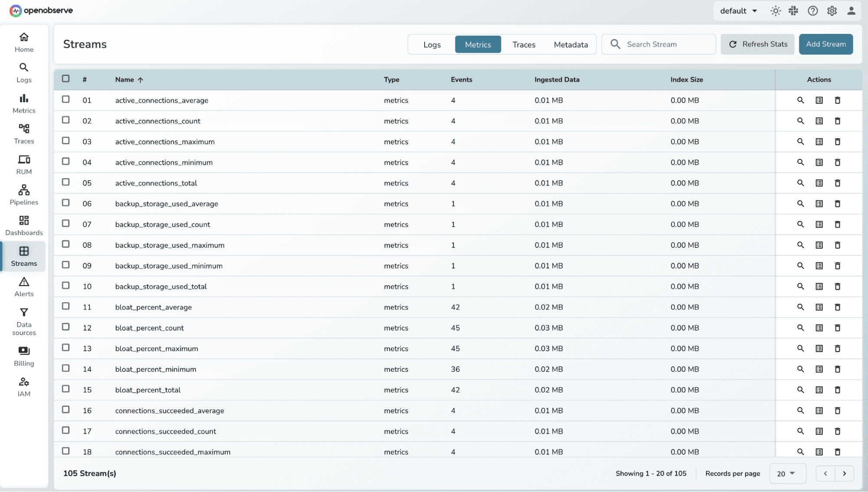Open the default organization dropdown
The height and width of the screenshot is (492, 868).
738,10
